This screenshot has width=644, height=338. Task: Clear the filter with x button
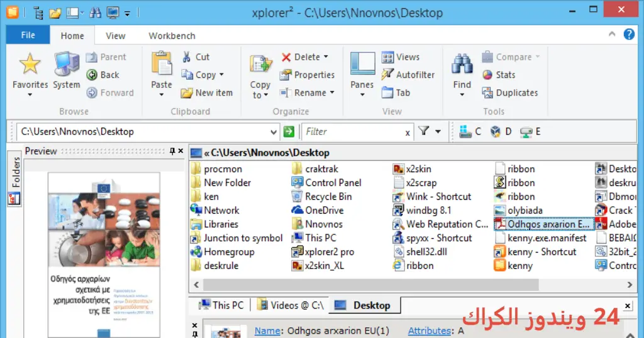coord(408,133)
